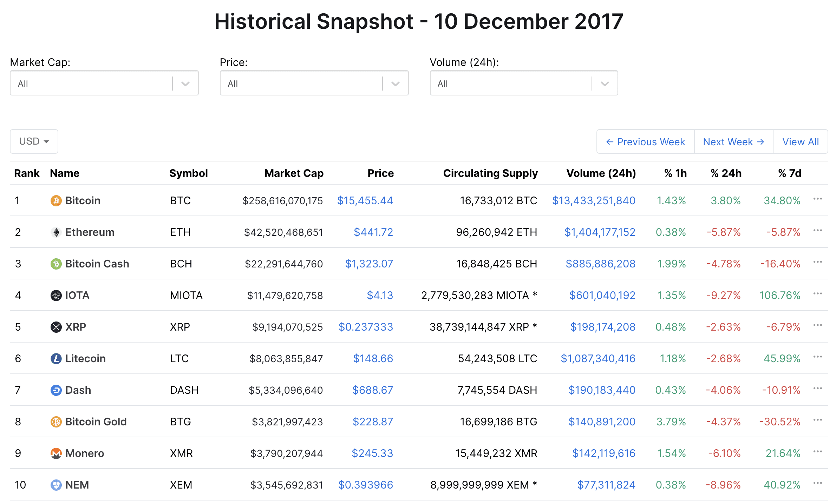Click the Bitcoin Cash green logo icon
This screenshot has width=836, height=504.
click(x=56, y=264)
